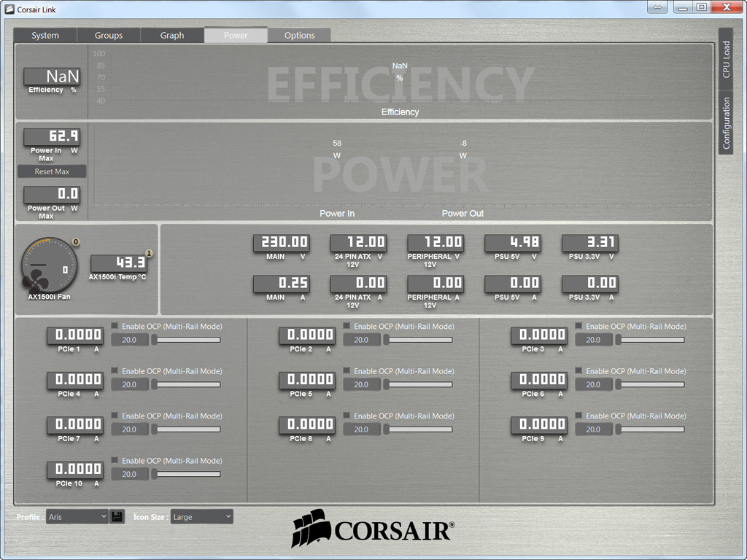The image size is (747, 560).
Task: Enable OCP checkbox for PCIe 5
Action: coord(347,371)
